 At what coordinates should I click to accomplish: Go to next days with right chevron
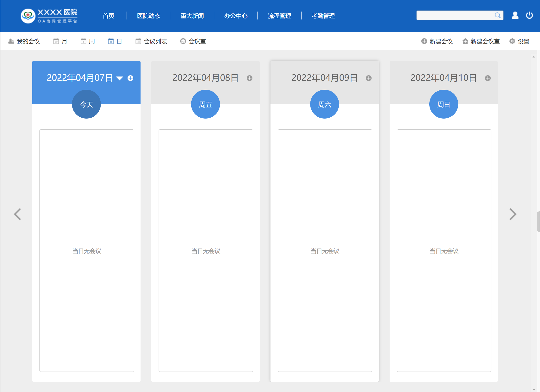pos(513,214)
